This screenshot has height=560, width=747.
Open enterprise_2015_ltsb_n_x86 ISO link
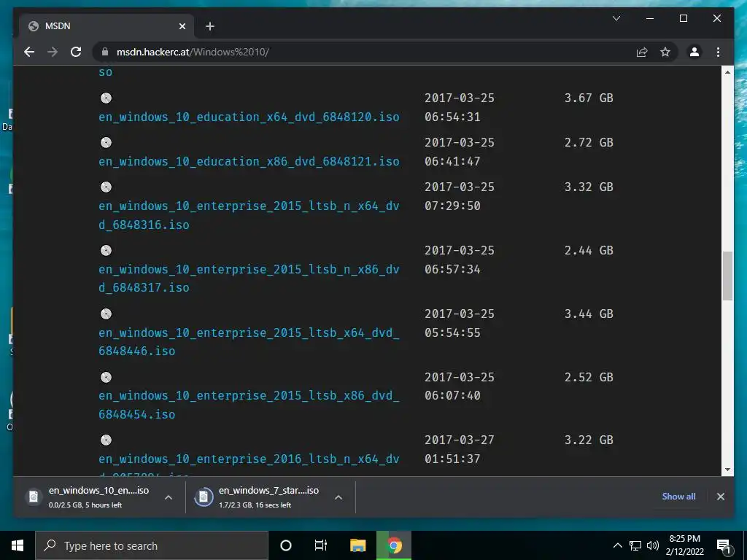click(249, 278)
